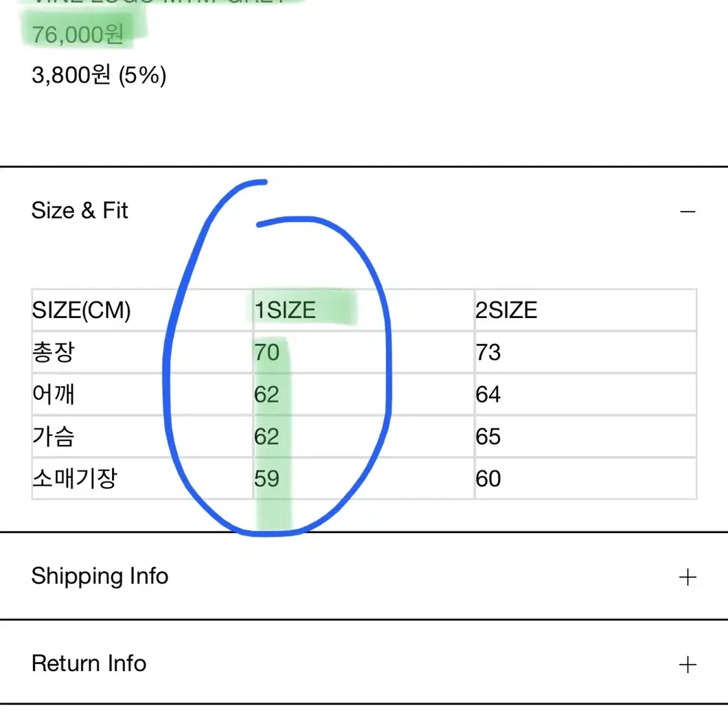Expand Return Info with plus icon
728x728 pixels.
[x=687, y=664]
